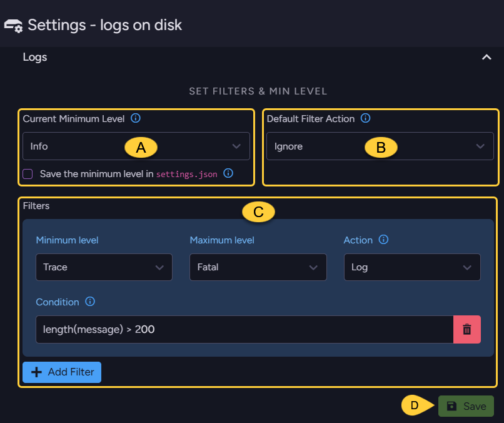Click info icon next to Condition label
This screenshot has height=423, width=504.
click(90, 302)
